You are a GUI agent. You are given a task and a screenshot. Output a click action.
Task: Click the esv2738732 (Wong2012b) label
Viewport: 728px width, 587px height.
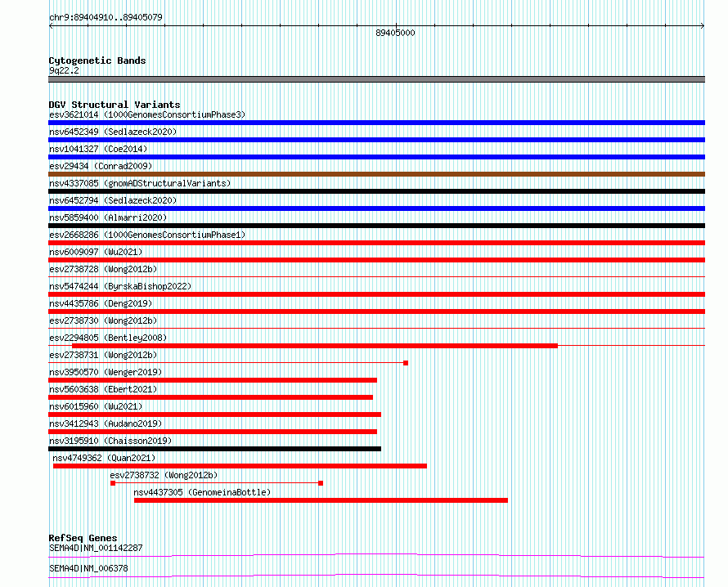[x=164, y=475]
